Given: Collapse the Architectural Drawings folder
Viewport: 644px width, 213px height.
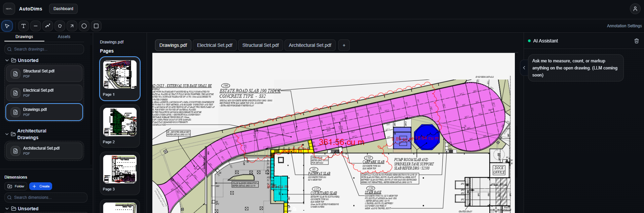Looking at the screenshot, I should point(7,134).
